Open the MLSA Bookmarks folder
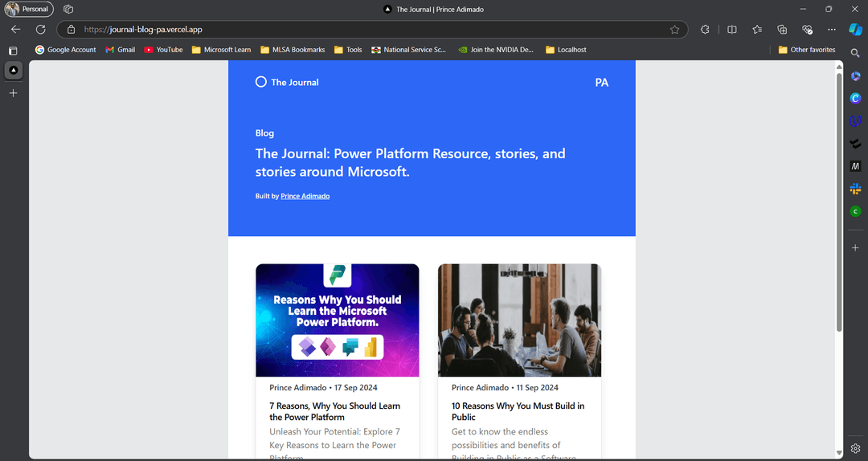868x461 pixels. [292, 50]
